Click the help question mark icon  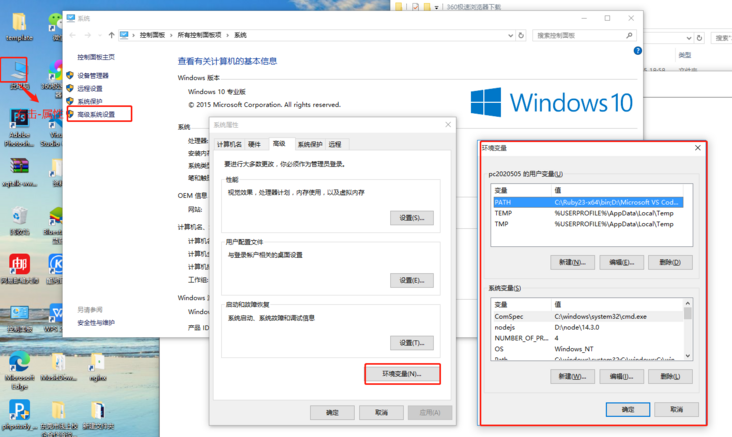(x=637, y=50)
